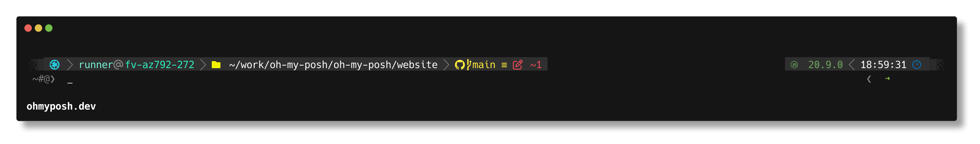The width and height of the screenshot is (980, 144).
Task: Click the yellow folder icon
Action: click(216, 65)
